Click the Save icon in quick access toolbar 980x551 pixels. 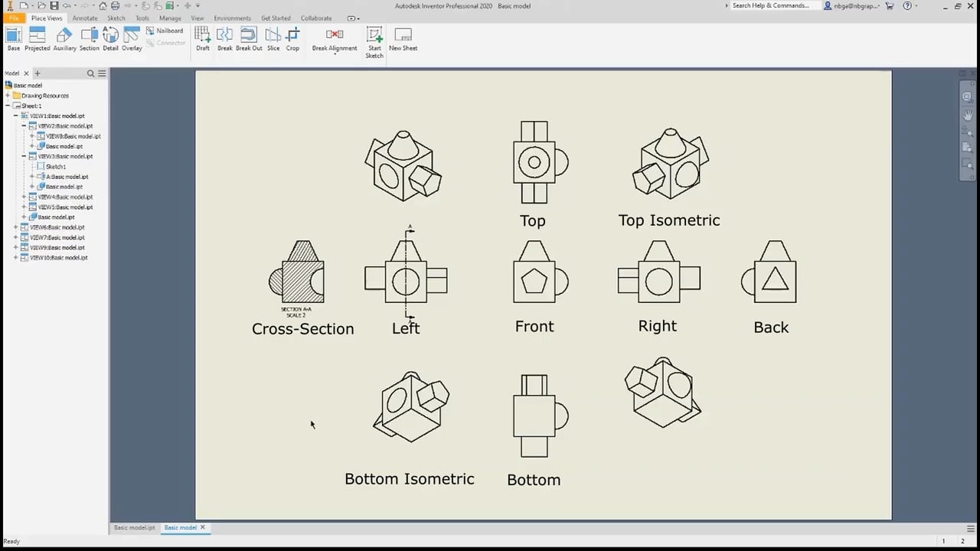click(x=54, y=5)
